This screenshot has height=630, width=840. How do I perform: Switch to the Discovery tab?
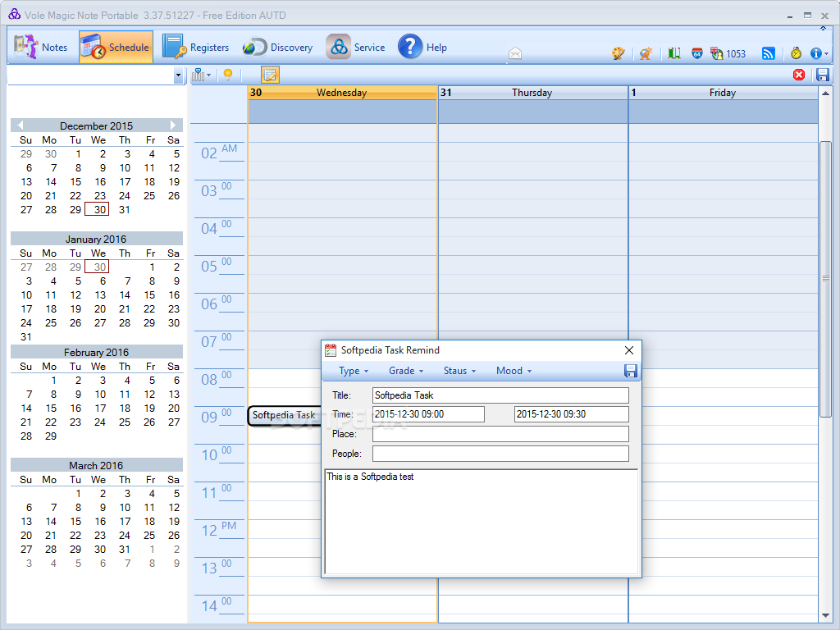[x=277, y=47]
